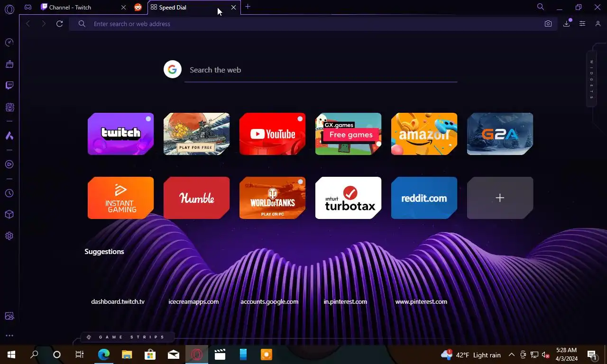Click the Google search engine logo
Image resolution: width=607 pixels, height=364 pixels.
pos(173,70)
